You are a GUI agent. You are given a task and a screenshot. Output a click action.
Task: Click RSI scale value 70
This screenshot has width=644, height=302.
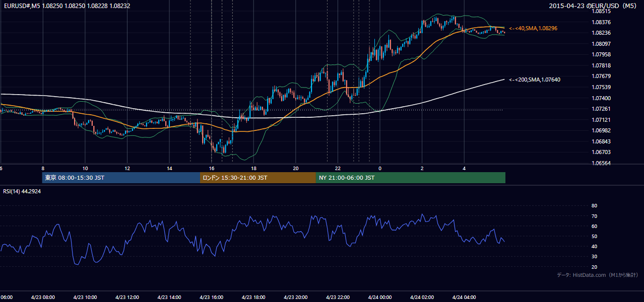tap(594, 216)
